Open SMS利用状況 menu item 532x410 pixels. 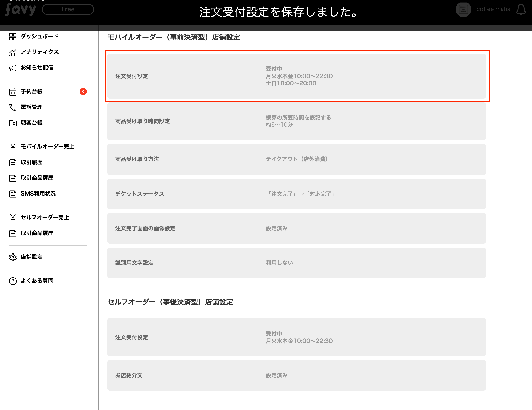[x=38, y=194]
